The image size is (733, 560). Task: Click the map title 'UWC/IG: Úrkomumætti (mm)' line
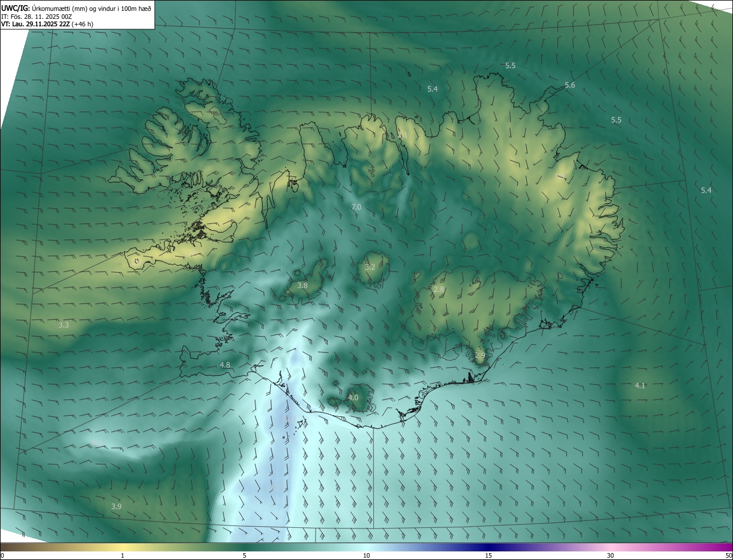coord(76,8)
